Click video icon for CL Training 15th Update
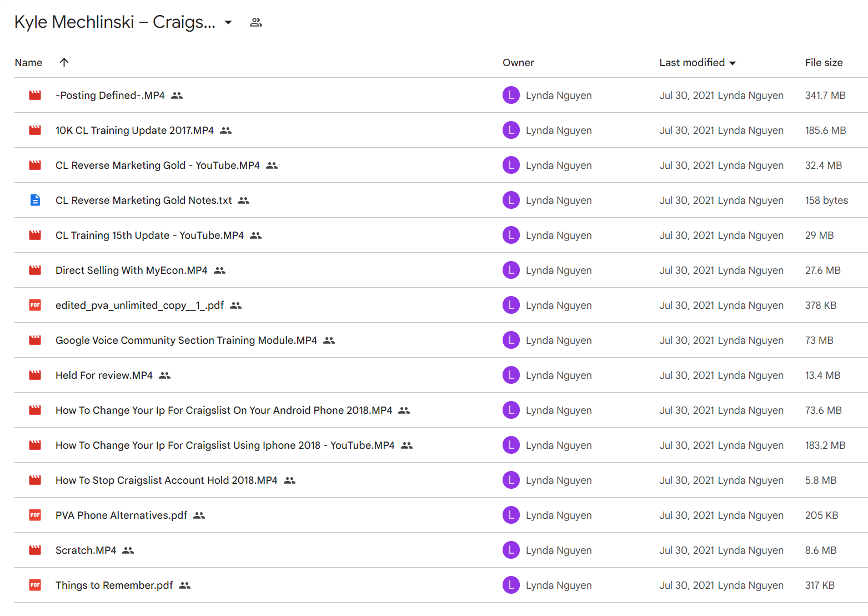Image resolution: width=868 pixels, height=616 pixels. click(35, 236)
